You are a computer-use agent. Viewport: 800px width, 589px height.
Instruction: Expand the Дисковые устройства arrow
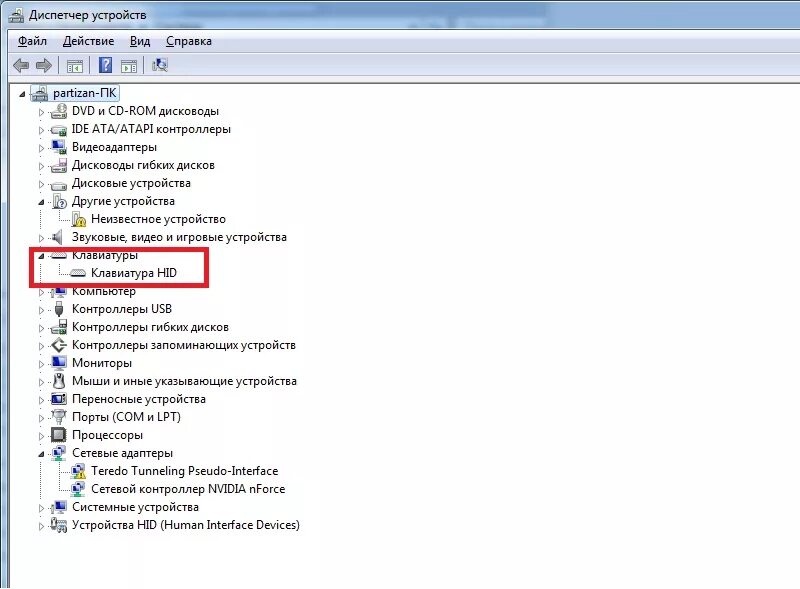[41, 184]
